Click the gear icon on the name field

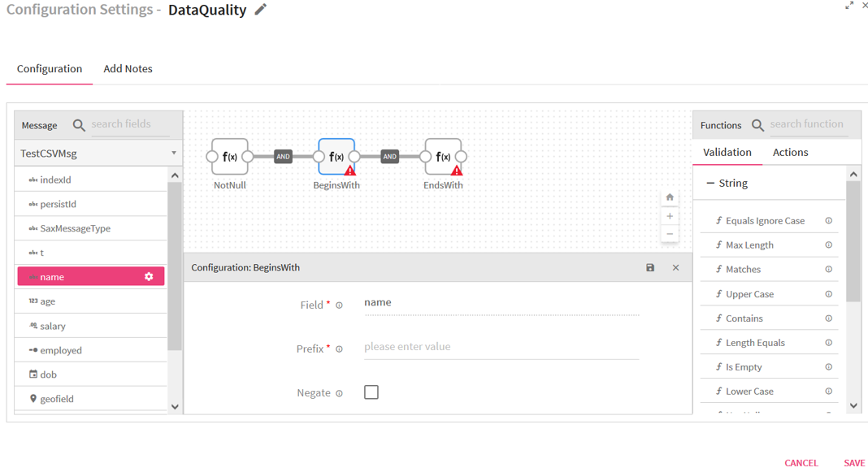point(149,277)
